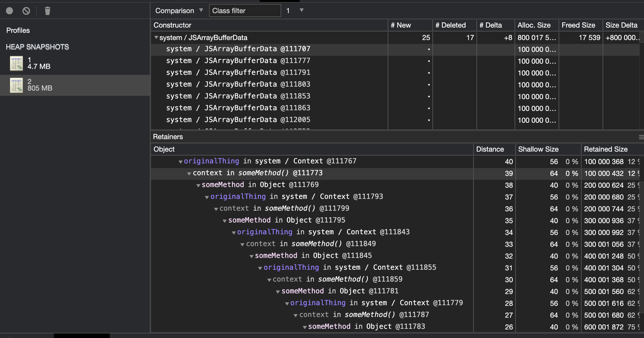
Task: Click the Shallow Size column header
Action: point(548,149)
